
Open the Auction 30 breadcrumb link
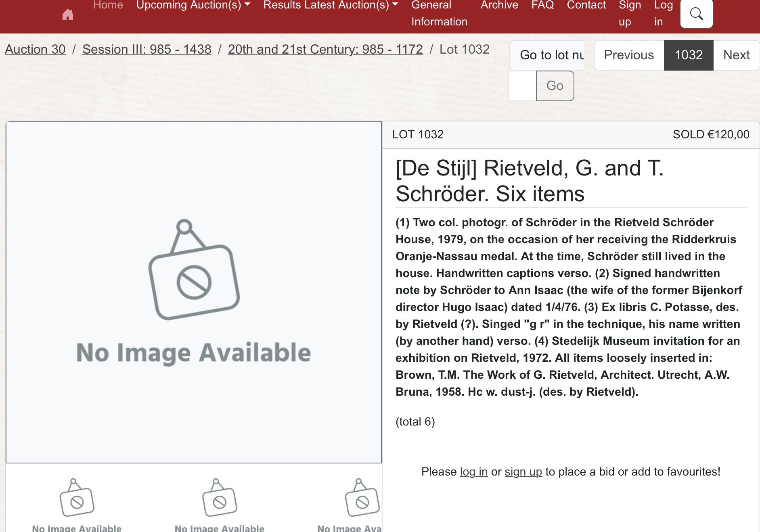pyautogui.click(x=35, y=49)
